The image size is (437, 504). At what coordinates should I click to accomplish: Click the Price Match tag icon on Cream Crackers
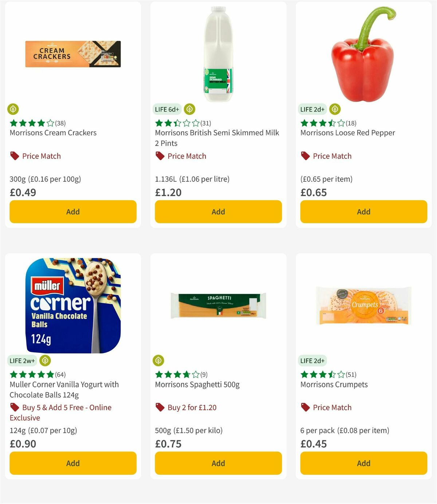(x=15, y=156)
